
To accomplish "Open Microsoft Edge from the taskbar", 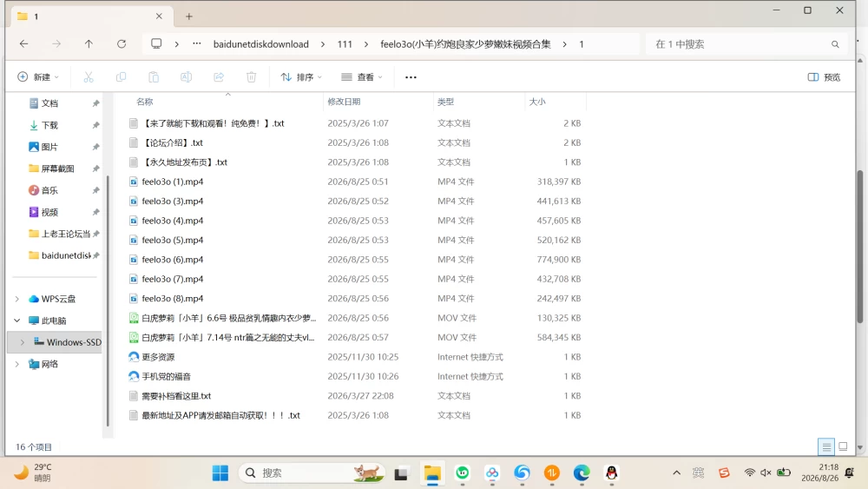I will 582,473.
